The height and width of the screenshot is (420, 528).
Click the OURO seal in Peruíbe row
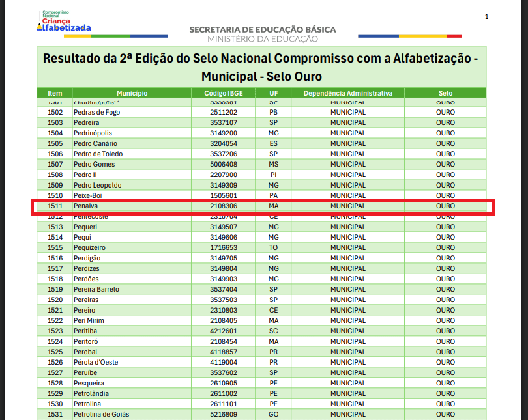tap(445, 372)
